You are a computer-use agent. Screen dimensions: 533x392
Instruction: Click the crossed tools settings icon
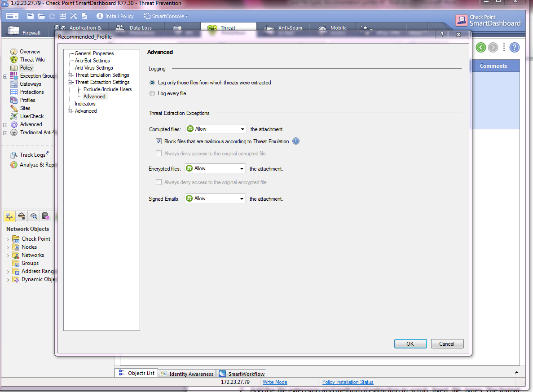tap(74, 16)
